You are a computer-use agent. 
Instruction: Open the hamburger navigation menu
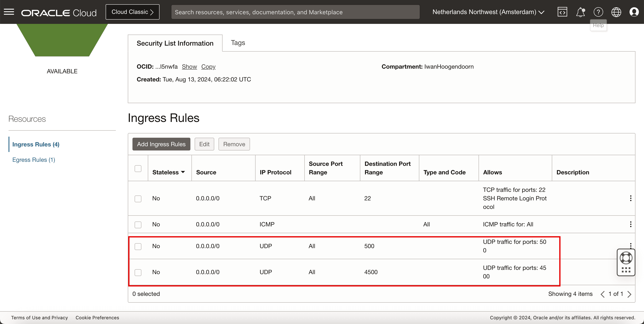[x=9, y=12]
